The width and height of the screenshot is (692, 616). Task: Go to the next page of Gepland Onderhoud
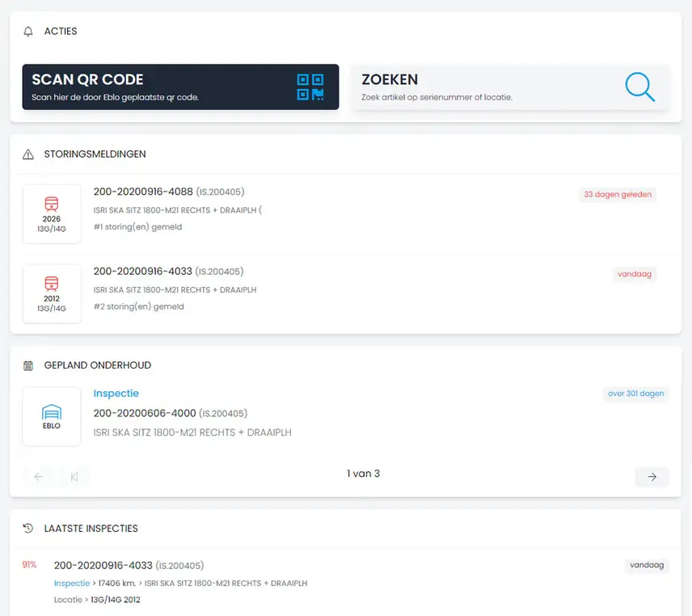(x=652, y=477)
